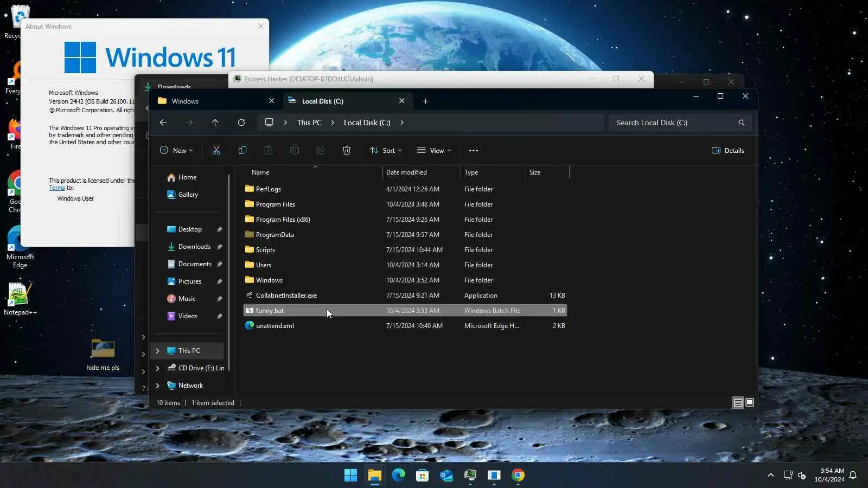
Task: Select the Users folder row
Action: point(405,265)
